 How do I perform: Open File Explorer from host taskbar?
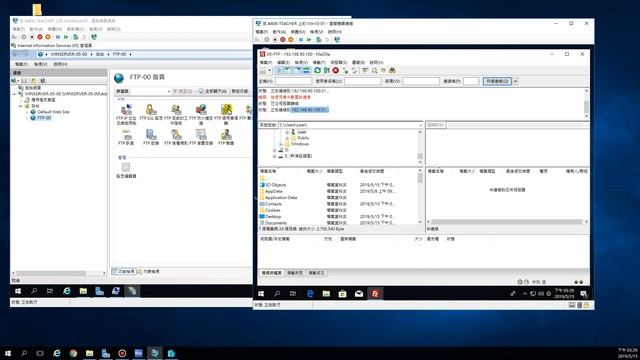point(89,353)
